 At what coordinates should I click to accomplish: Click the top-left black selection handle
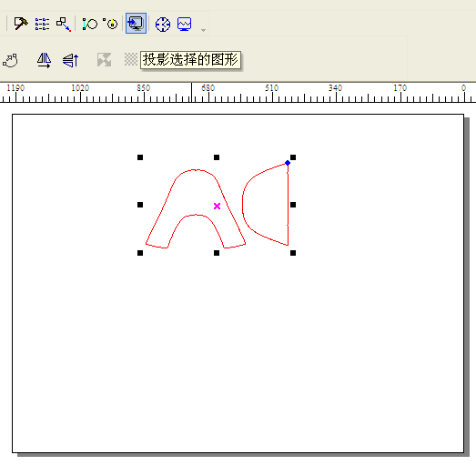[x=140, y=157]
